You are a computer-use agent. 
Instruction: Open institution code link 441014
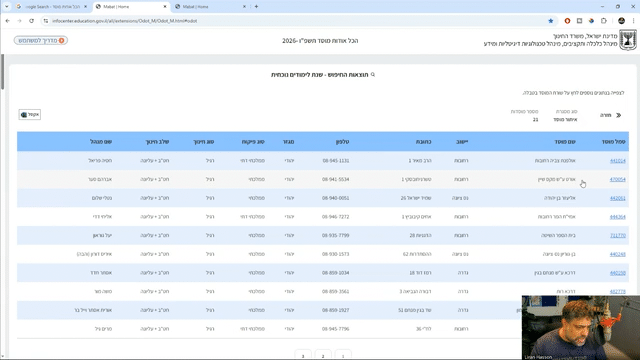click(x=618, y=161)
